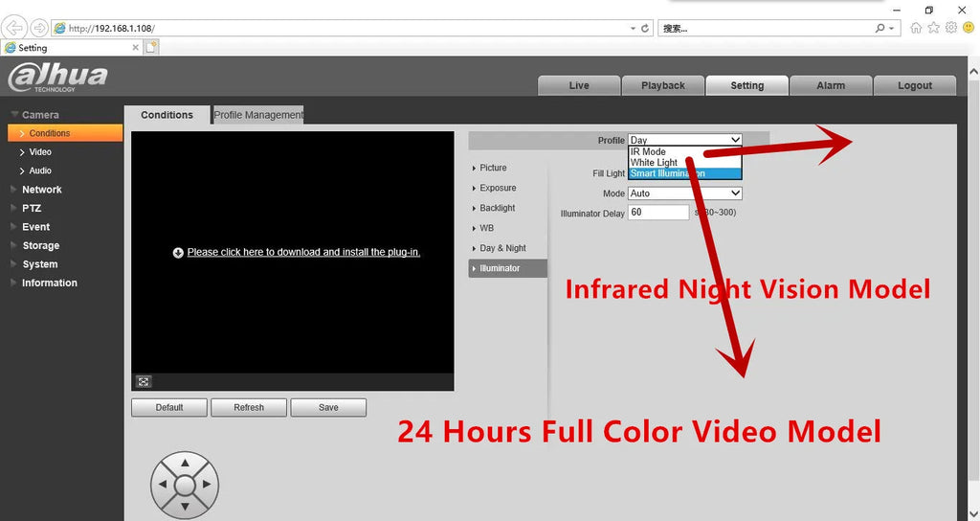Click the download and install plug-in link
This screenshot has width=980, height=521.
click(303, 252)
